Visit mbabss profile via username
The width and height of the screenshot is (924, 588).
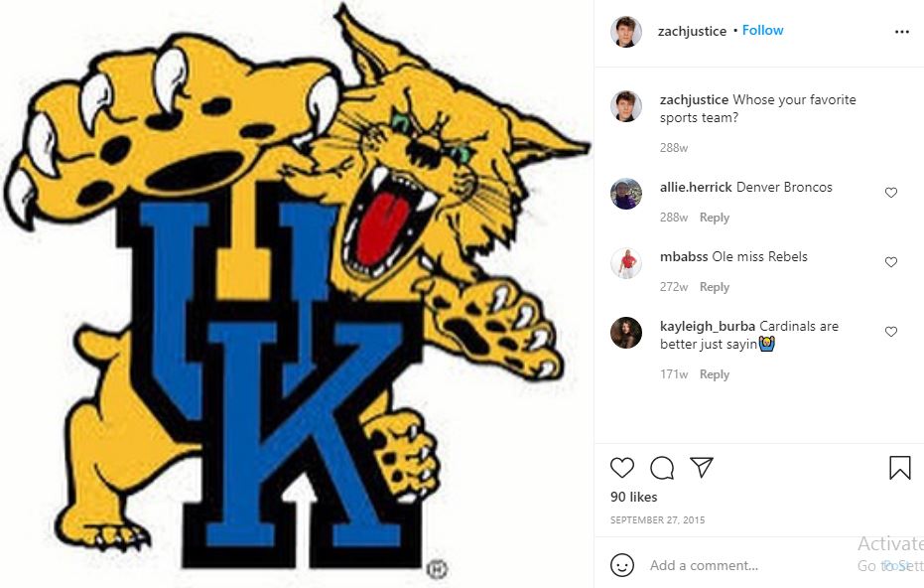tap(684, 256)
